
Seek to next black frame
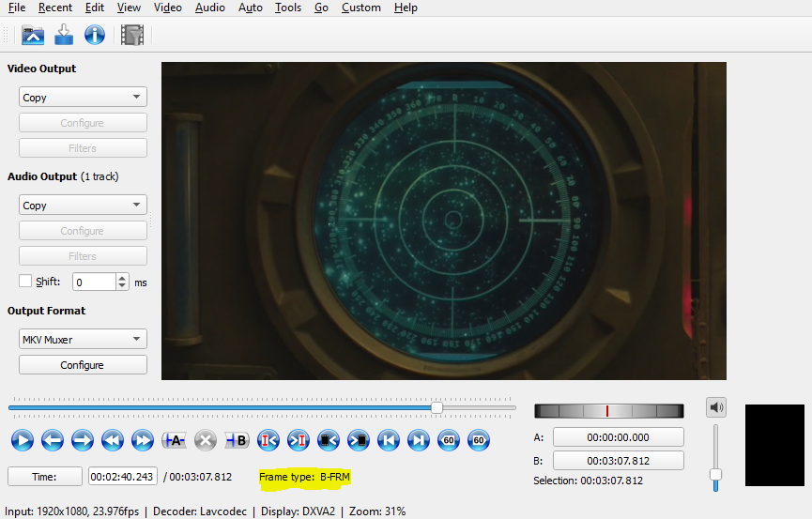[x=359, y=440]
